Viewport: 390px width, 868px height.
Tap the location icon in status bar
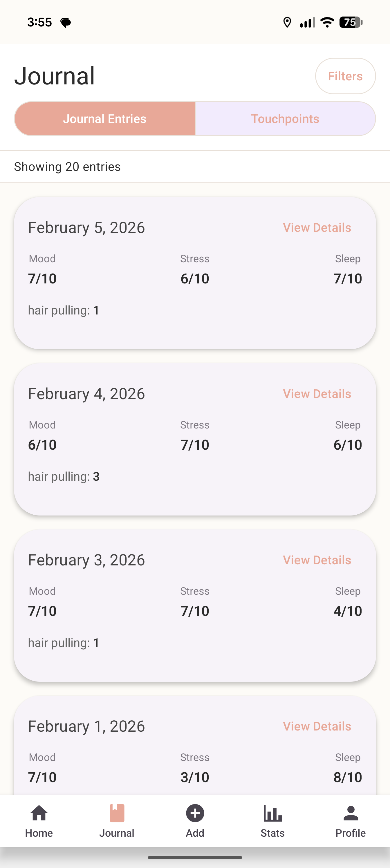[287, 23]
